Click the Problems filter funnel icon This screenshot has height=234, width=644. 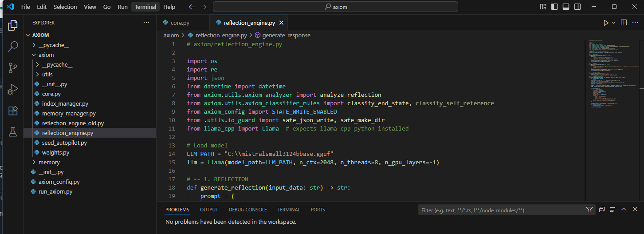coord(589,210)
